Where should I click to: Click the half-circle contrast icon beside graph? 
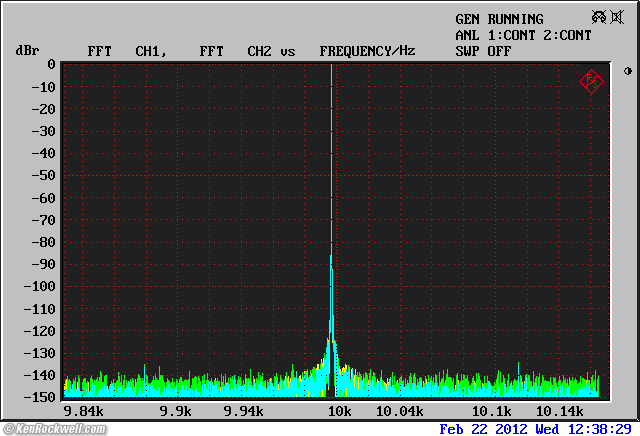tap(628, 71)
